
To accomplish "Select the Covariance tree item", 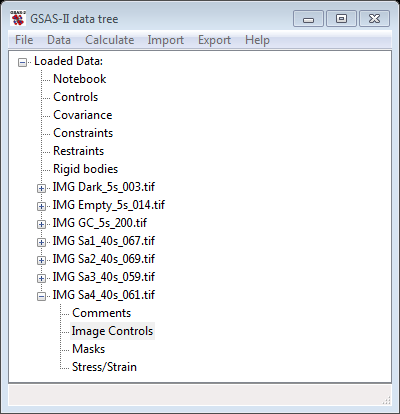I will (83, 115).
